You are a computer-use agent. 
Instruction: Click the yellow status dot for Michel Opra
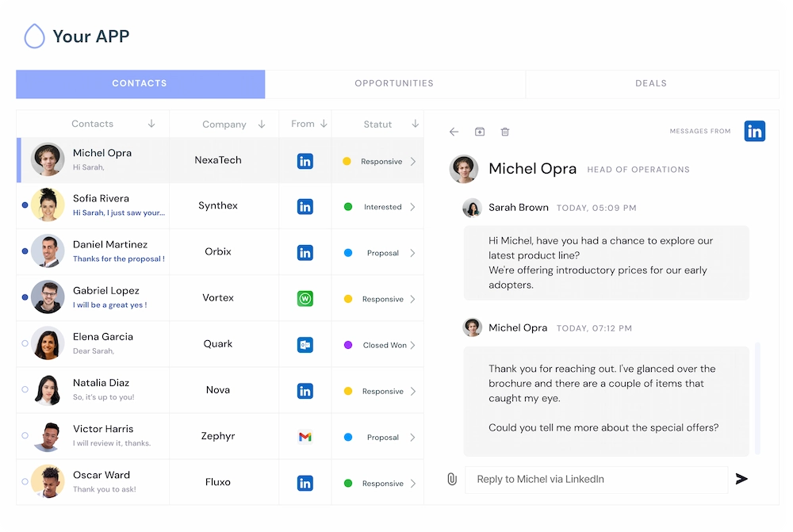tap(346, 161)
